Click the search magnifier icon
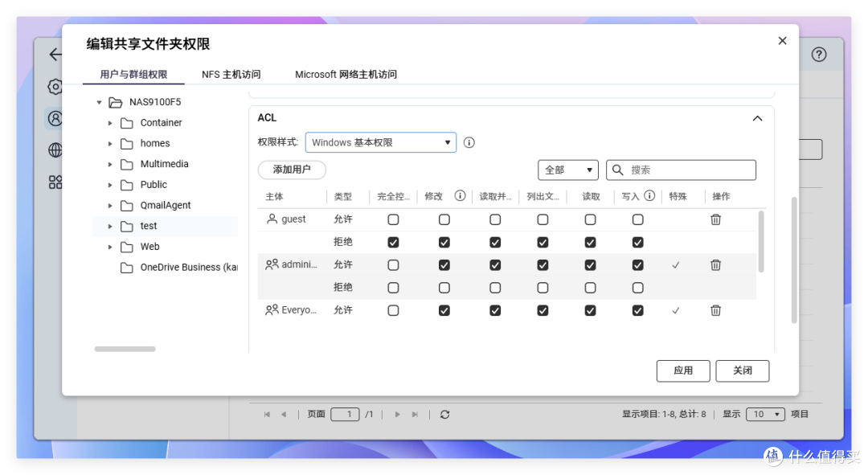Screen dimensions: 868x475 (618, 170)
